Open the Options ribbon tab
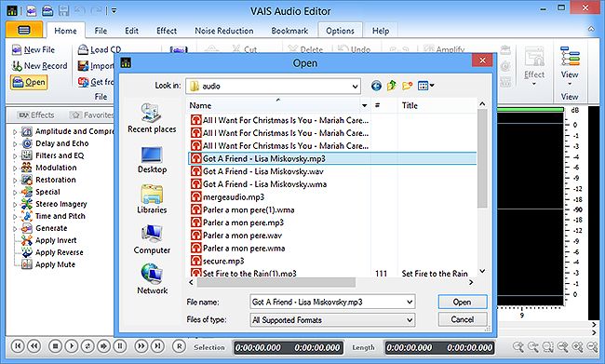 click(x=340, y=31)
